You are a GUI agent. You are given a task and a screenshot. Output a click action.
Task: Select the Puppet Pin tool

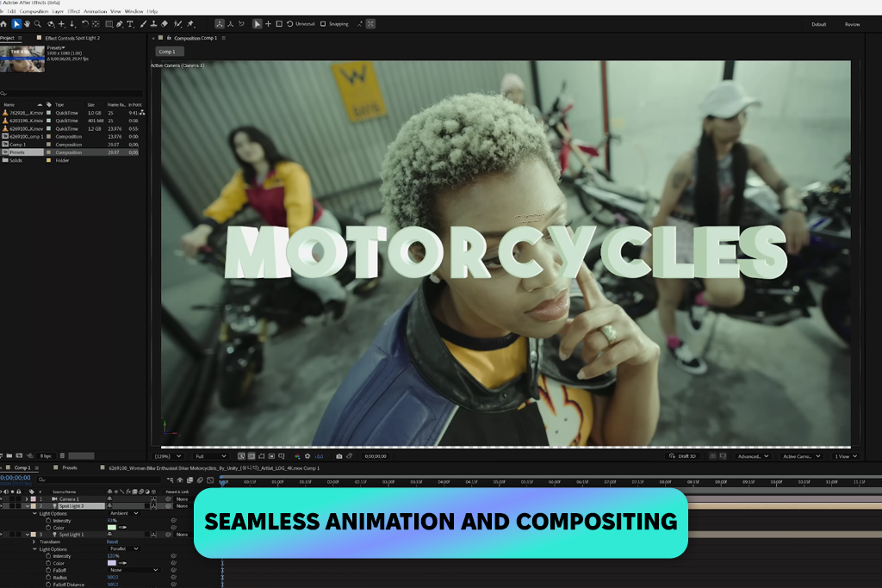(x=190, y=24)
